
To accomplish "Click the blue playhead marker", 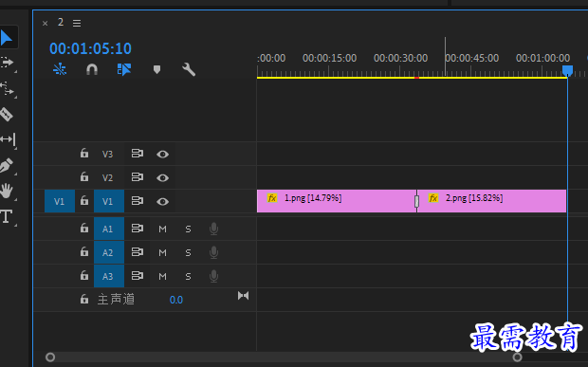I will [567, 70].
